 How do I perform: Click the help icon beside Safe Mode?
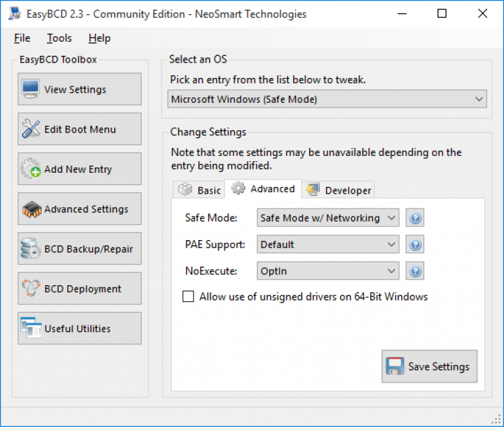pos(415,218)
